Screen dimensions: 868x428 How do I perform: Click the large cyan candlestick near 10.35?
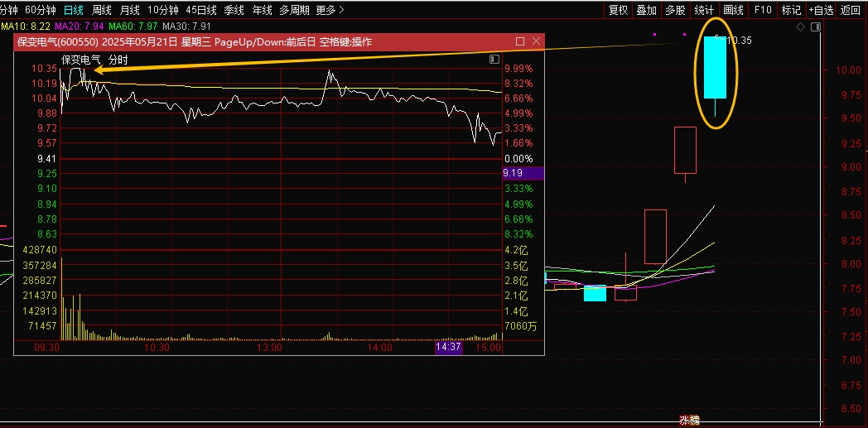[x=716, y=67]
